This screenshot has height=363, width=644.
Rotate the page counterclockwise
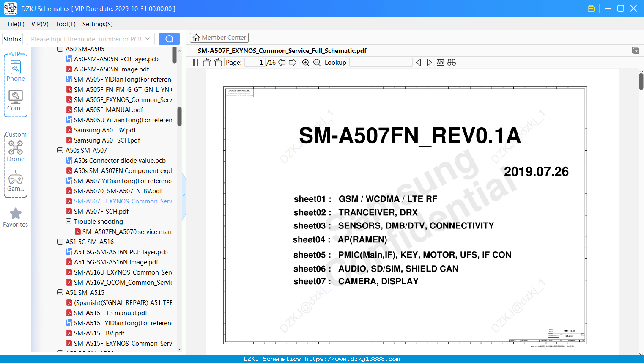pos(207,63)
